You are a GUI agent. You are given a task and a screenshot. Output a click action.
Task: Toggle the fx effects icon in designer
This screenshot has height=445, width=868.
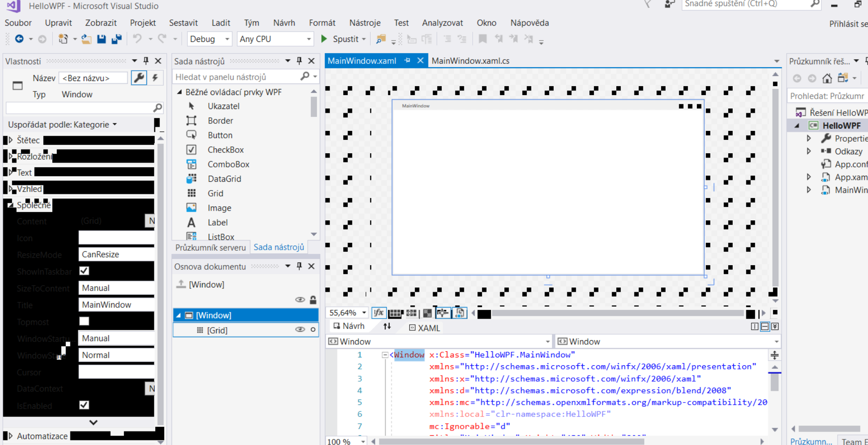click(x=379, y=313)
